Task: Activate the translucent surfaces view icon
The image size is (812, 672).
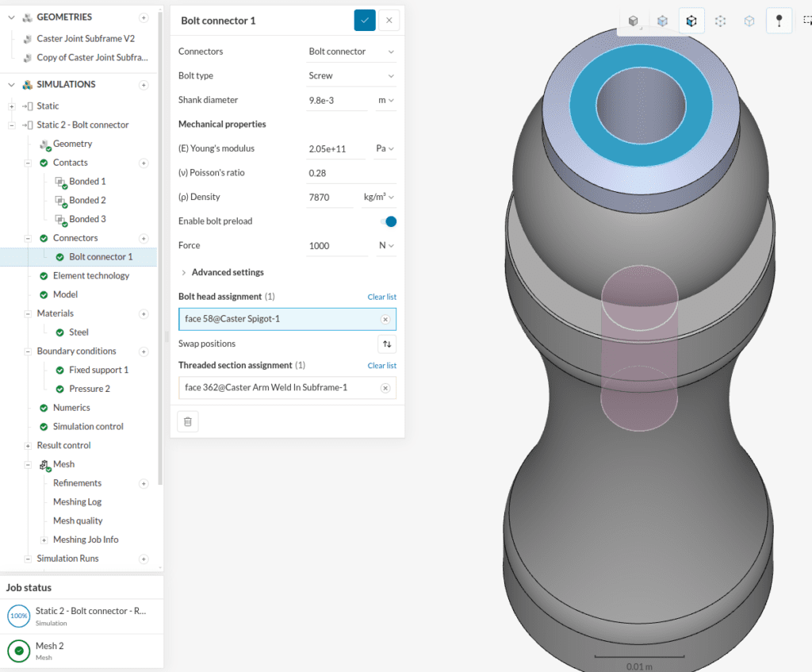Action: pyautogui.click(x=662, y=21)
